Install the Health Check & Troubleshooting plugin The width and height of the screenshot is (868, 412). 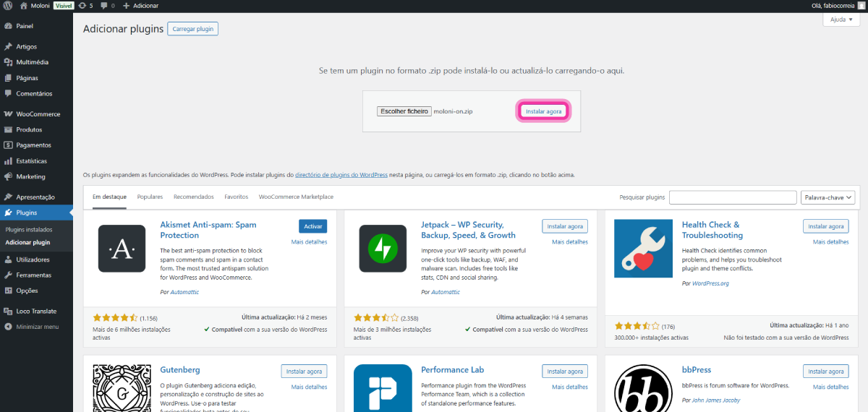(x=826, y=226)
